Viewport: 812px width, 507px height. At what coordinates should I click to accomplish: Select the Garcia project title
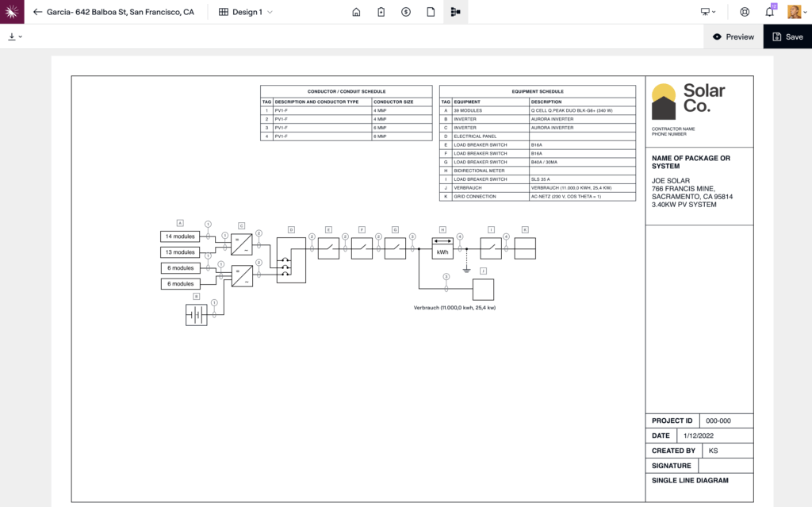click(121, 12)
